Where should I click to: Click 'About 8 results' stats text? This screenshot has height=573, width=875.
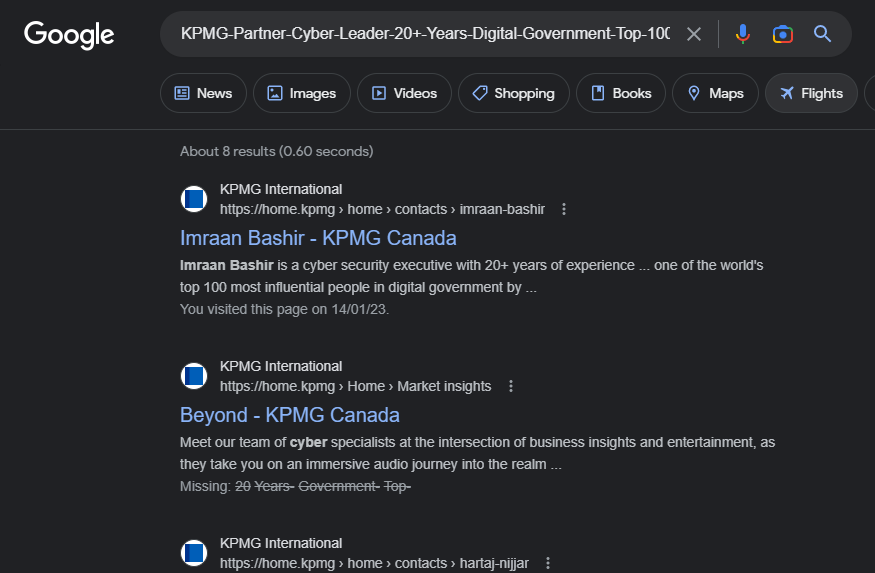[276, 151]
